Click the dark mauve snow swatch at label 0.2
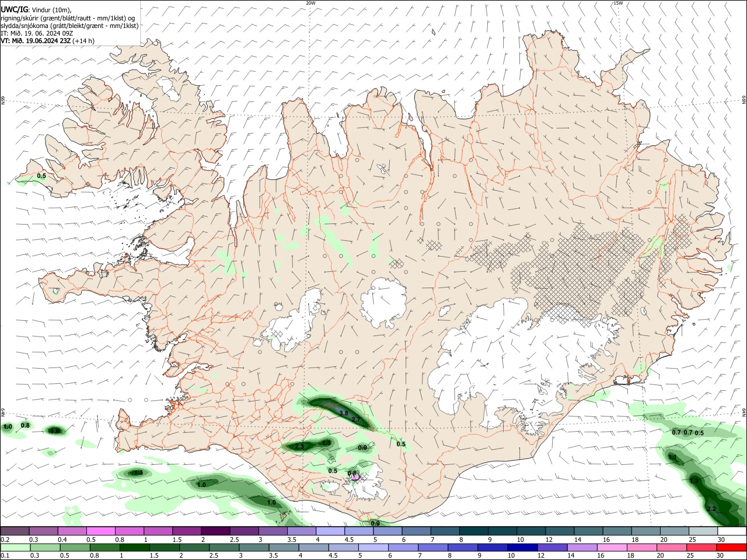This screenshot has height=560, width=747. click(x=15, y=531)
